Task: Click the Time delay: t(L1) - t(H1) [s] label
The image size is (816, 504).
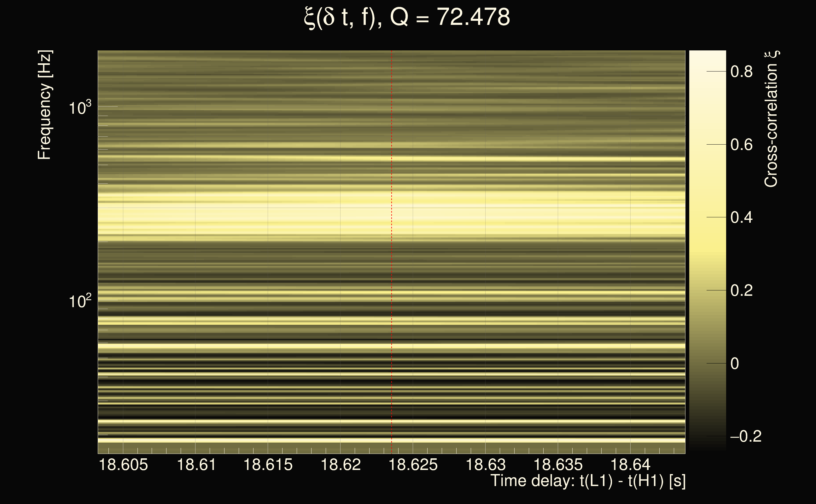Action: [588, 481]
